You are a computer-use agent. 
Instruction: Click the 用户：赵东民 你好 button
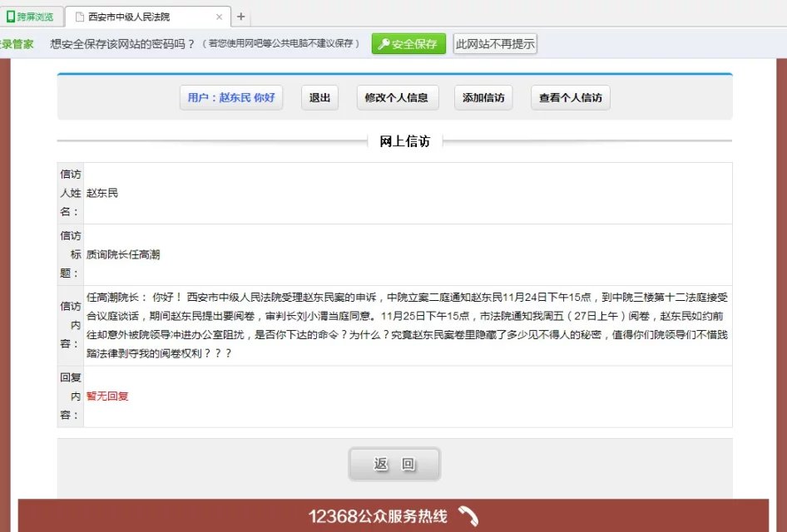(231, 98)
